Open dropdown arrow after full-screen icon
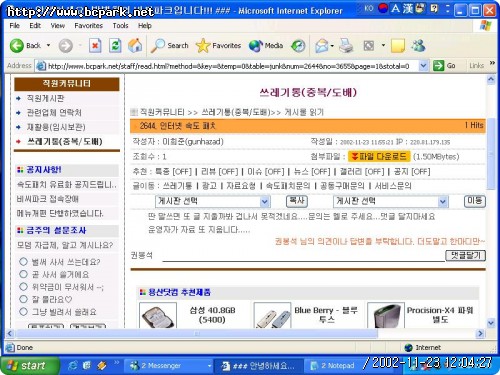Screen dimensions: 500x375 383,45
